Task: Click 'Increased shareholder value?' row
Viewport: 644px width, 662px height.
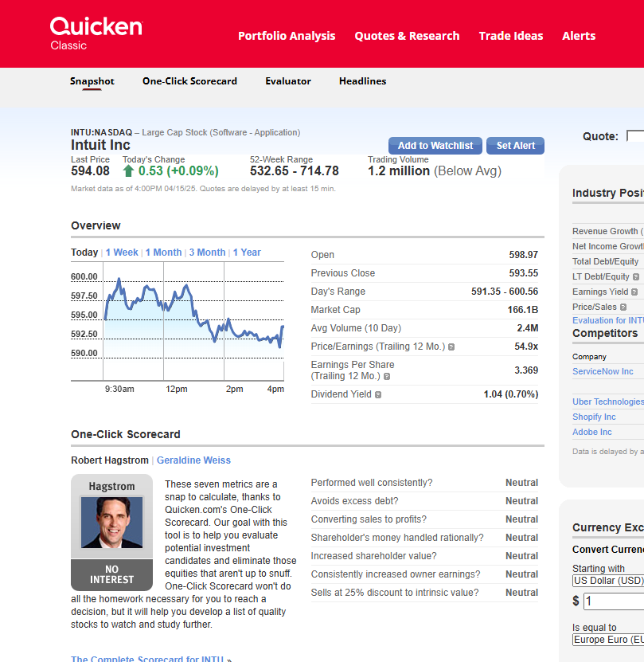Action: pyautogui.click(x=424, y=556)
